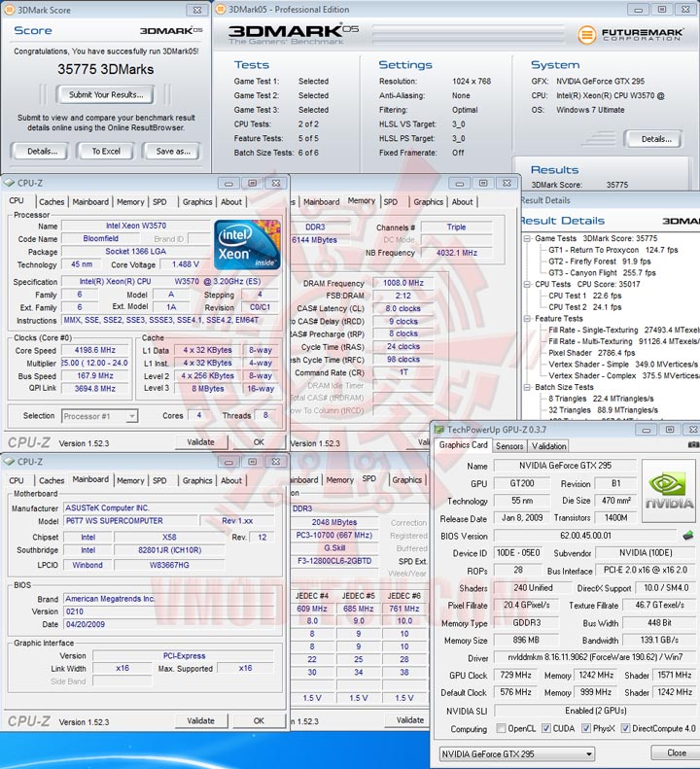Open the NVIDIA GeForce GTX 295 card dropdown
The width and height of the screenshot is (700, 769).
pos(588,753)
